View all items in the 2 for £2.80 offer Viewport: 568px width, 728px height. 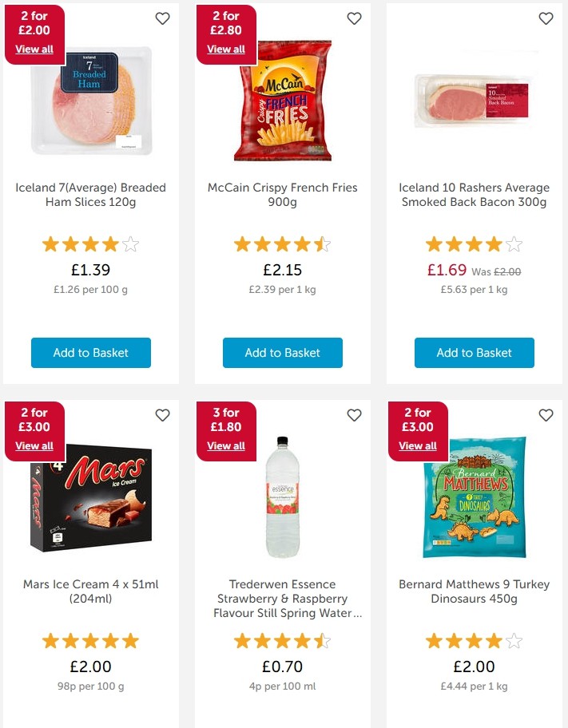point(226,49)
